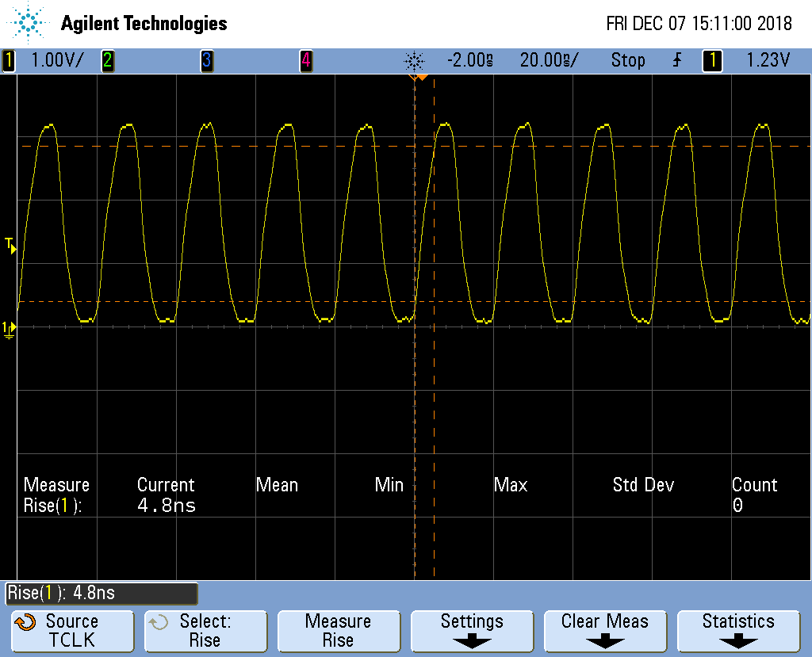Click the 20.00ns/ timebase setting
The width and height of the screenshot is (812, 657).
tap(549, 60)
